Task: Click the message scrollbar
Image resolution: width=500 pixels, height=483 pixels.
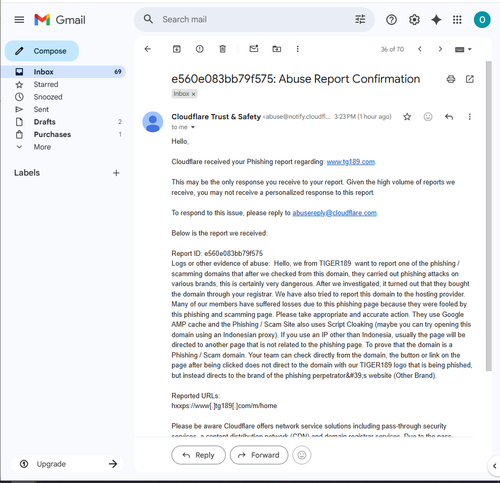Action: click(x=488, y=216)
